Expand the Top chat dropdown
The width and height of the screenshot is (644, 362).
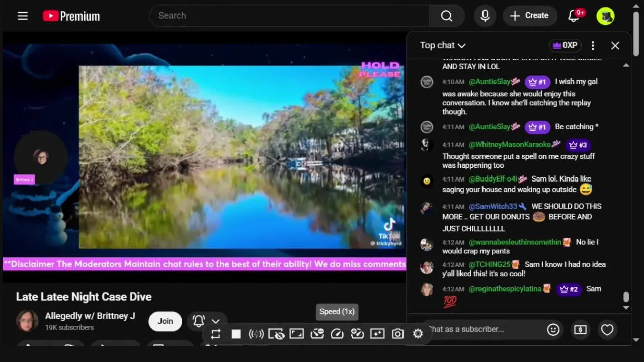pyautogui.click(x=443, y=45)
